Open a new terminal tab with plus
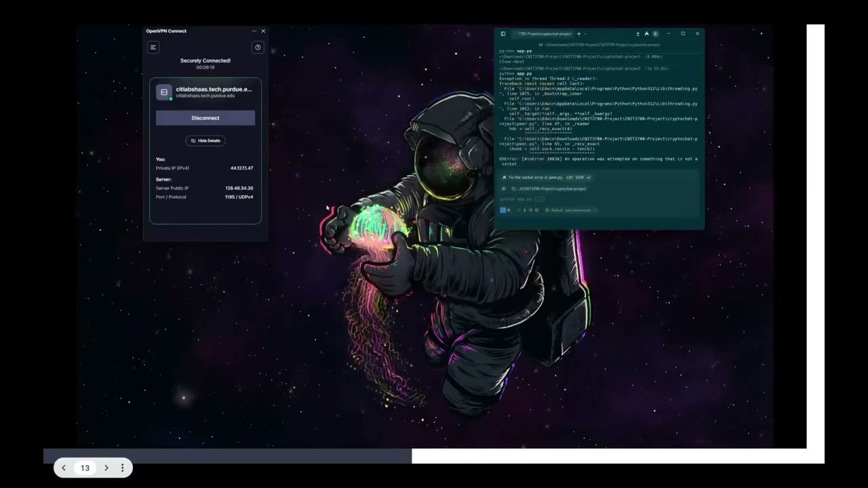The height and width of the screenshot is (488, 868). pos(578,34)
